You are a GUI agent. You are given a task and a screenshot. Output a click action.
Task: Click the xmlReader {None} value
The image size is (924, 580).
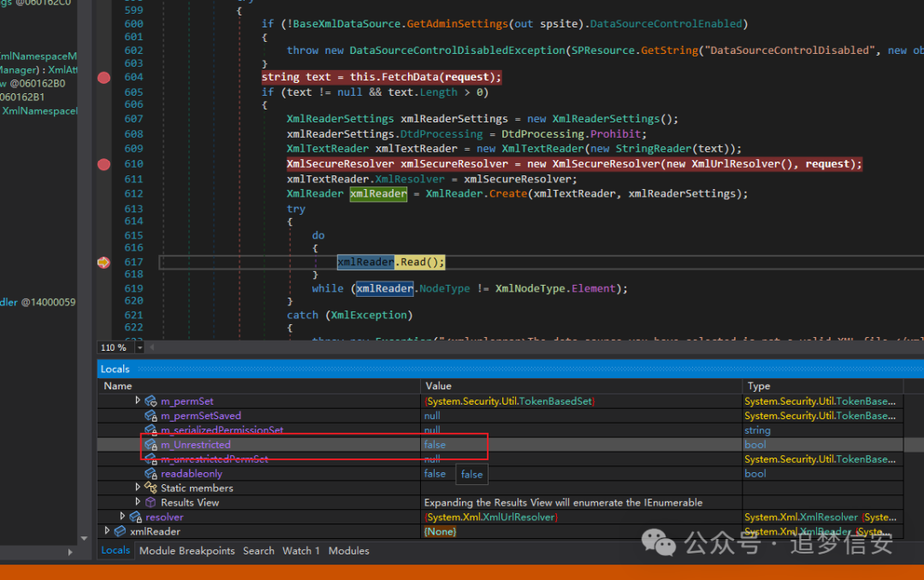(441, 531)
